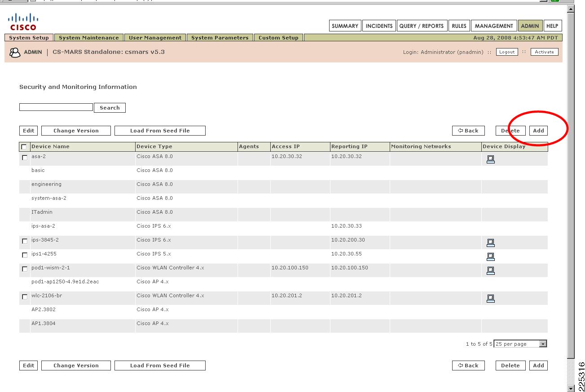The height and width of the screenshot is (392, 585).
Task: Open the HELP tab
Action: point(552,26)
